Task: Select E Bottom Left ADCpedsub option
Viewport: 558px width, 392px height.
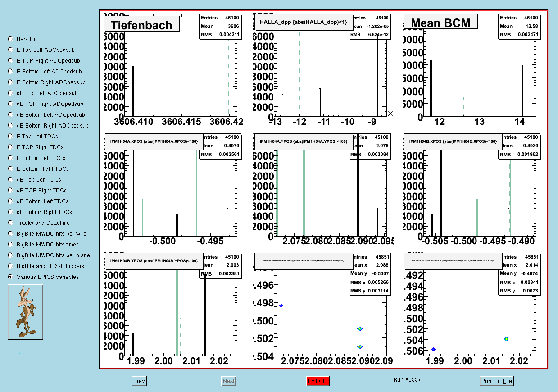Action: pyautogui.click(x=10, y=72)
